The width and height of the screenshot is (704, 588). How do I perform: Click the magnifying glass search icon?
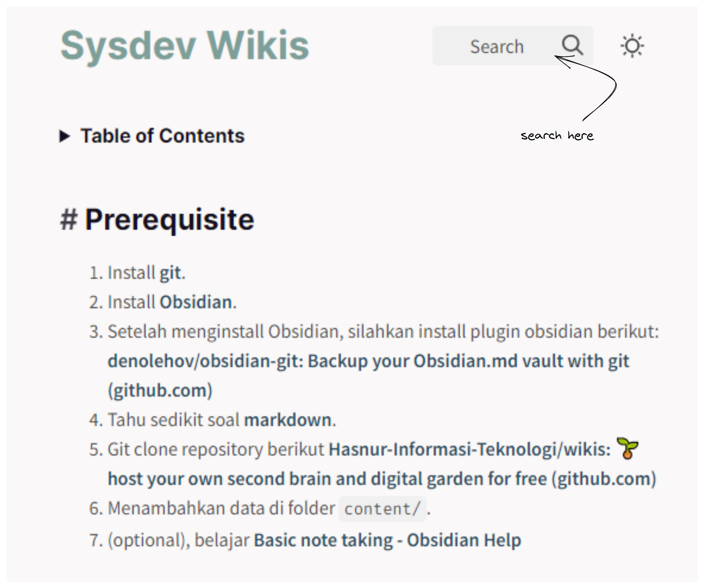tap(572, 45)
